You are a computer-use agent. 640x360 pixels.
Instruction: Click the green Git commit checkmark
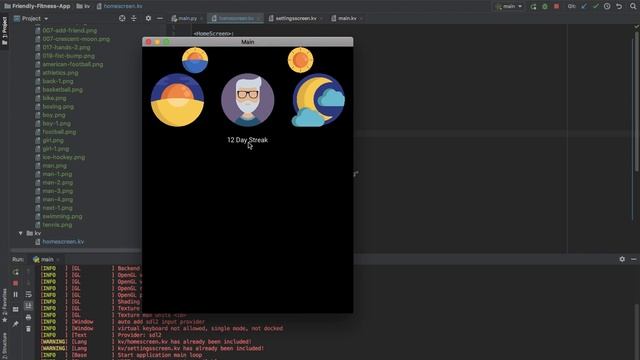pyautogui.click(x=596, y=7)
